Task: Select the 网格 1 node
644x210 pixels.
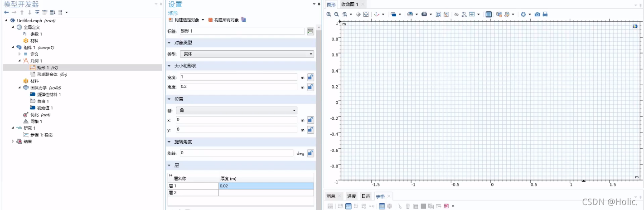Action: (33, 121)
